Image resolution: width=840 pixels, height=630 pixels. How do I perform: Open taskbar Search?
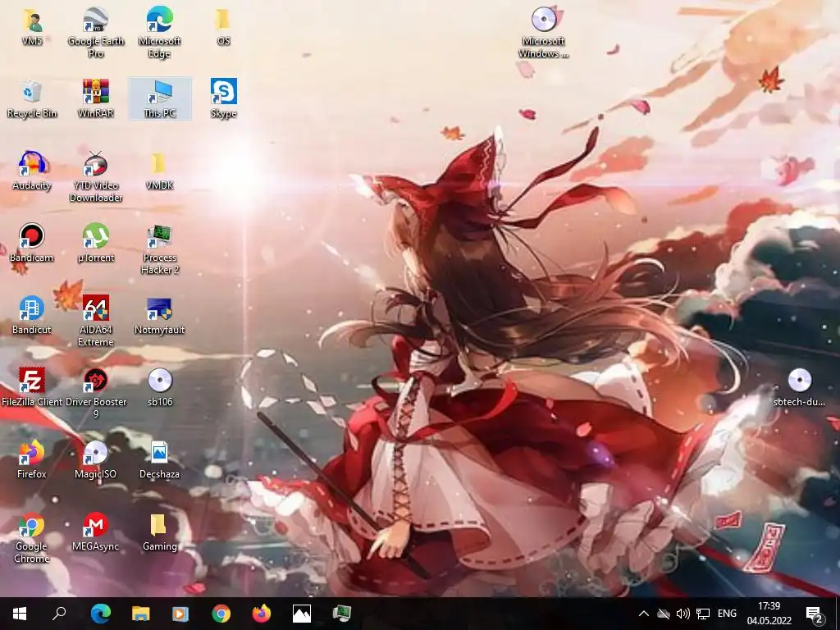coord(59,614)
